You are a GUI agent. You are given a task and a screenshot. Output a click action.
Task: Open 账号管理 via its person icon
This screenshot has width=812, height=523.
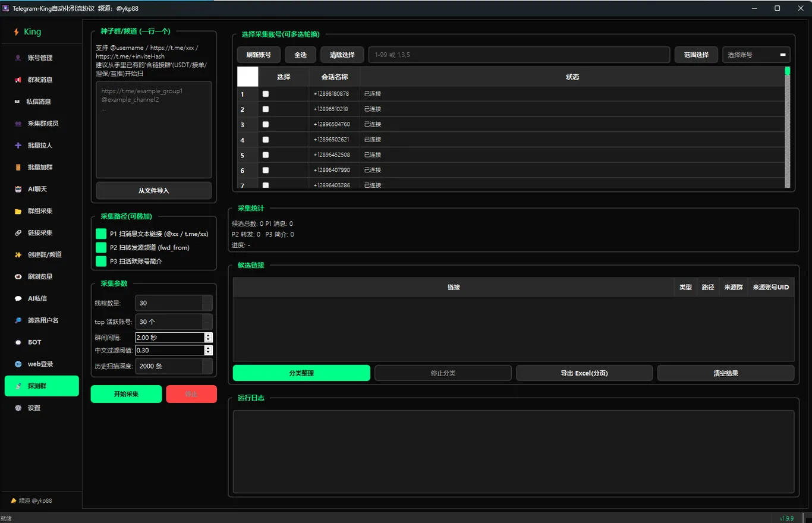click(x=18, y=58)
